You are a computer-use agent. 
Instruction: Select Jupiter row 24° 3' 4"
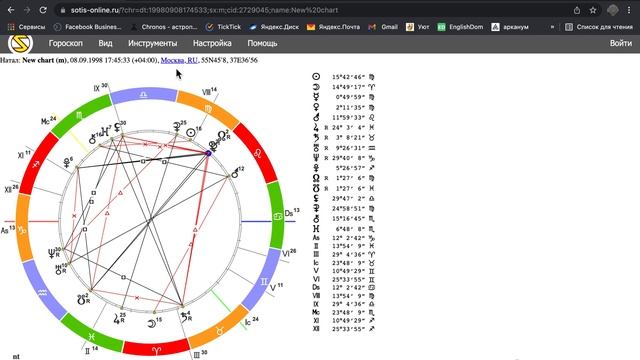coord(343,127)
